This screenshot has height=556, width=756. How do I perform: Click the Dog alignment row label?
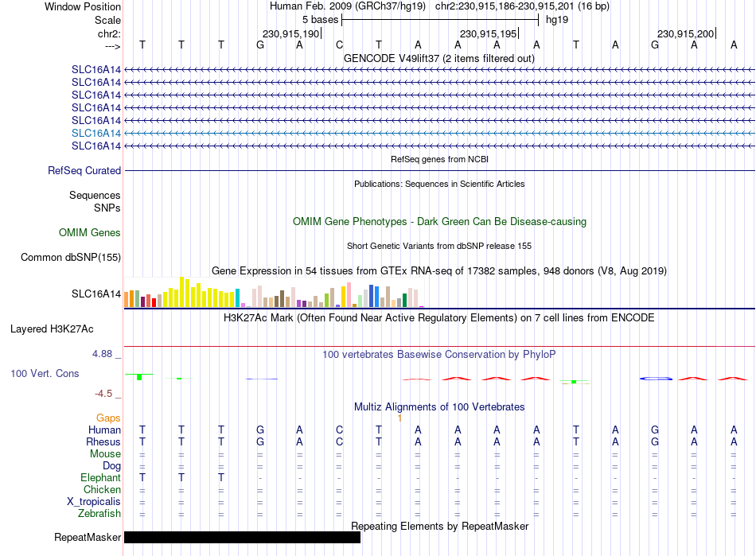click(x=111, y=466)
